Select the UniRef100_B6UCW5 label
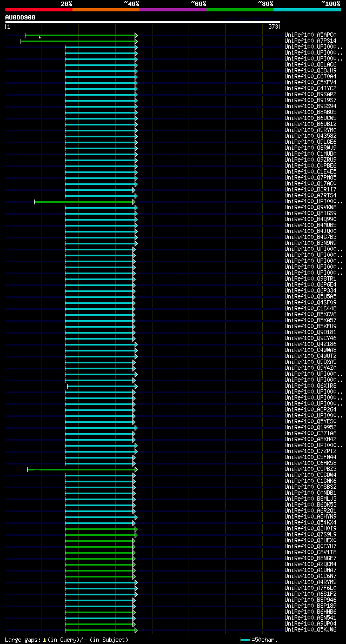 pyautogui.click(x=310, y=118)
